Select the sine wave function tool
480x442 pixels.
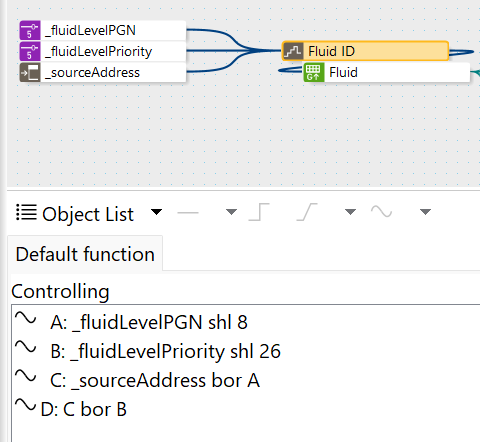(381, 211)
